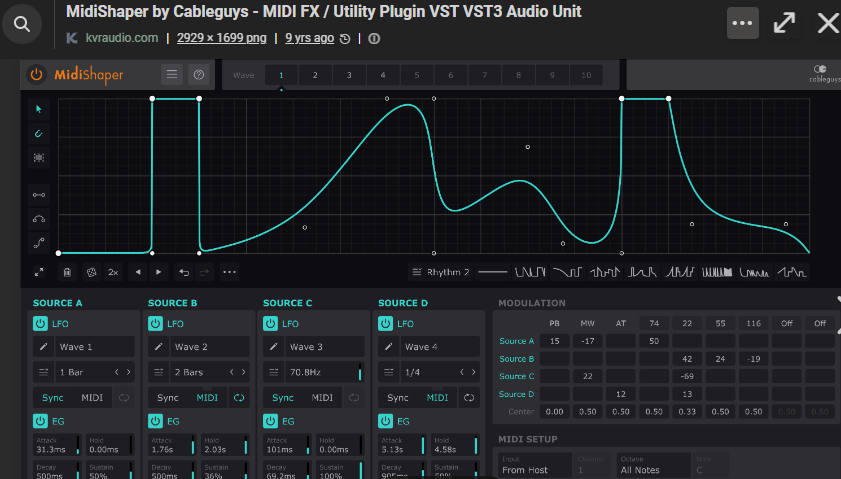Open the MidiShaper hamburger menu
The image size is (841, 479).
pos(172,75)
